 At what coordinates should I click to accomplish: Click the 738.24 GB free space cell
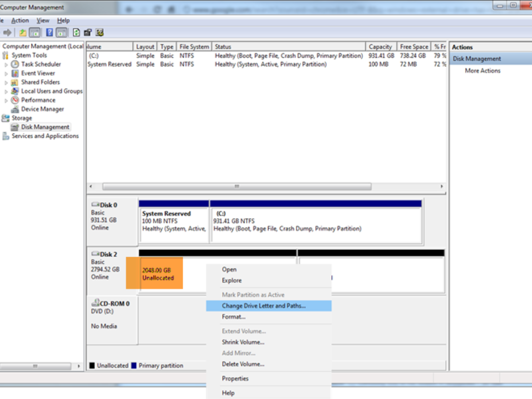413,56
